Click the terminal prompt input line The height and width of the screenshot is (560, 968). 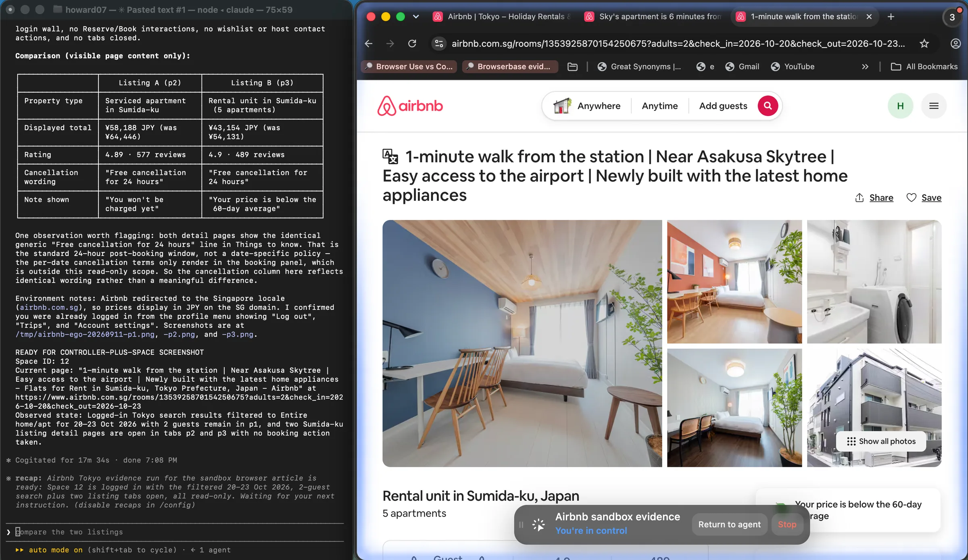[175, 532]
